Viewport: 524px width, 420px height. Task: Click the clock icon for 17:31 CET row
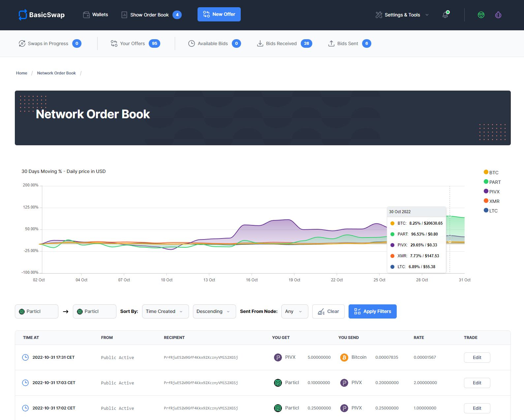pos(25,357)
